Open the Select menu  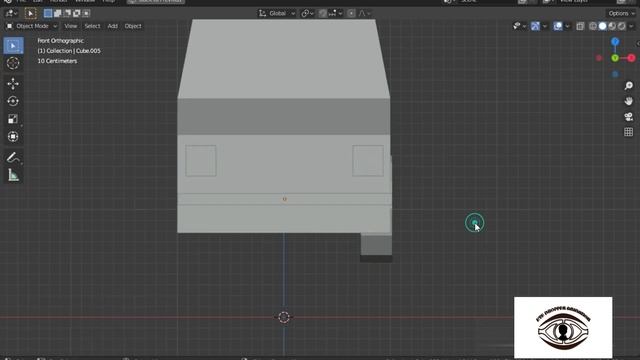92,26
